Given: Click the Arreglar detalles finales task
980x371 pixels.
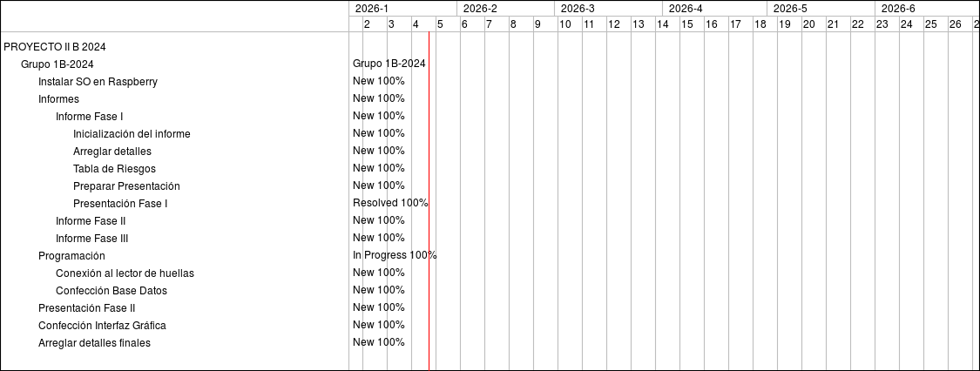Looking at the screenshot, I should pos(94,343).
